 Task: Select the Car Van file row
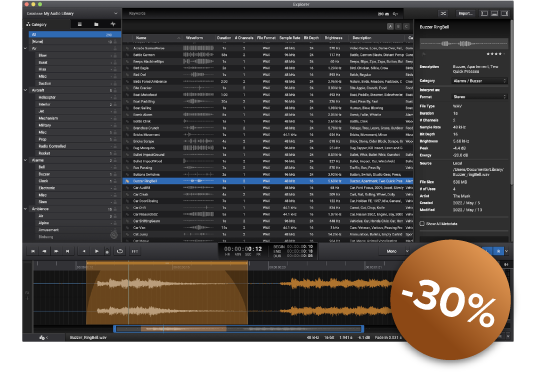[x=268, y=228]
